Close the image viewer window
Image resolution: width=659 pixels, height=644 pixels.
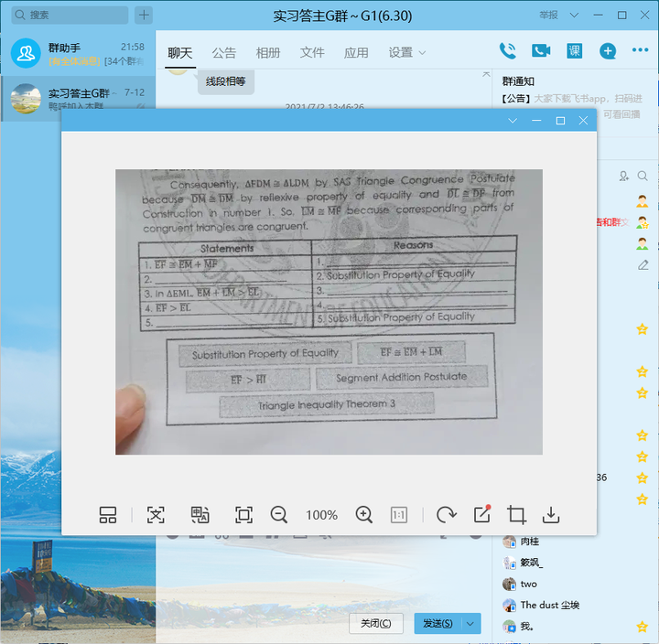coord(583,121)
